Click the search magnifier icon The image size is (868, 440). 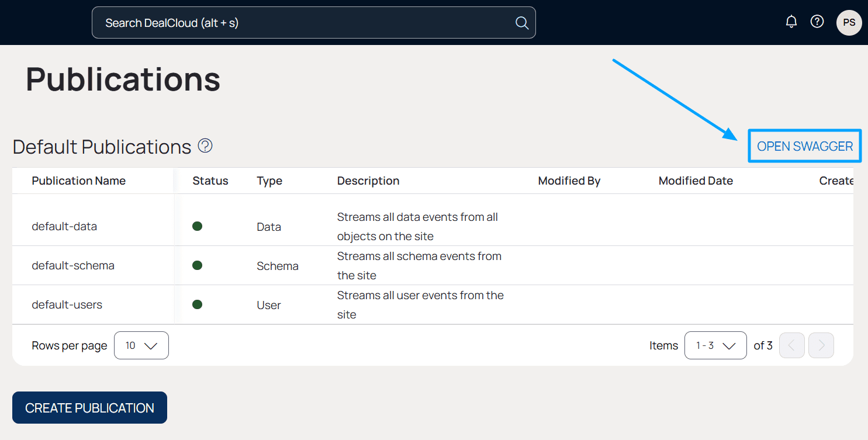pos(521,22)
